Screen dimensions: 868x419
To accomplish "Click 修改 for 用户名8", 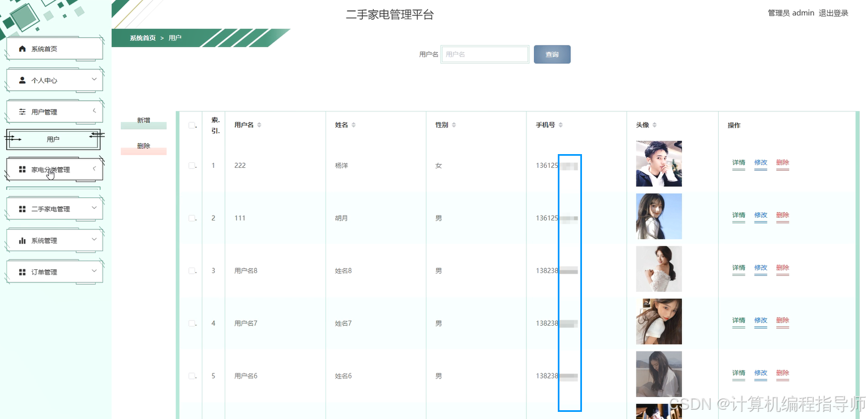I will pos(760,268).
